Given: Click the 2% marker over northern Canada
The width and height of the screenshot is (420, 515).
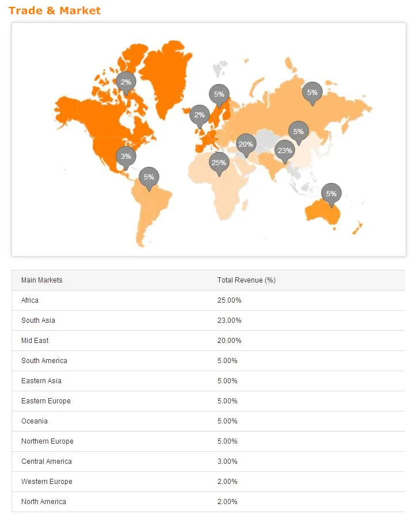Looking at the screenshot, I should (125, 82).
